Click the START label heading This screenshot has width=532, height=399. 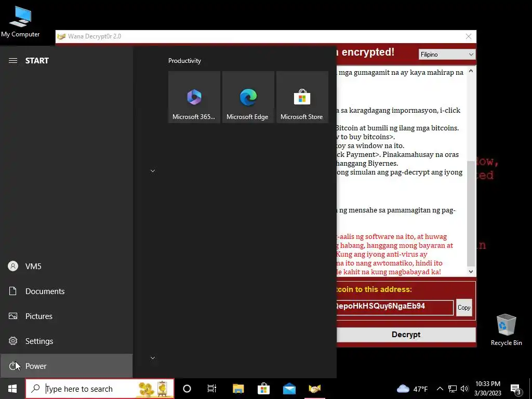click(x=37, y=61)
